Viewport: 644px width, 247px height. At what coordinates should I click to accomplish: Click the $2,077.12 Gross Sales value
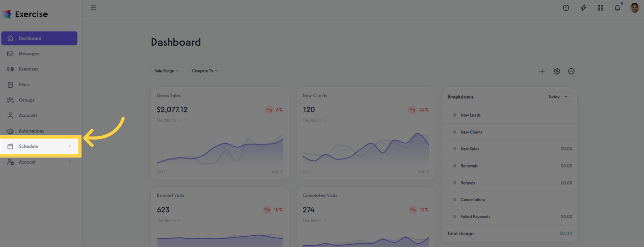pos(172,110)
